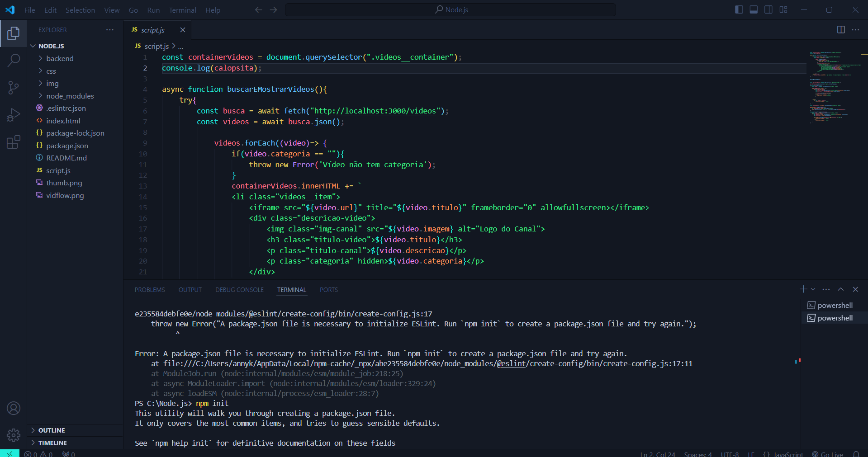868x457 pixels.
Task: Switch to the PORTS panel tab
Action: tap(329, 290)
